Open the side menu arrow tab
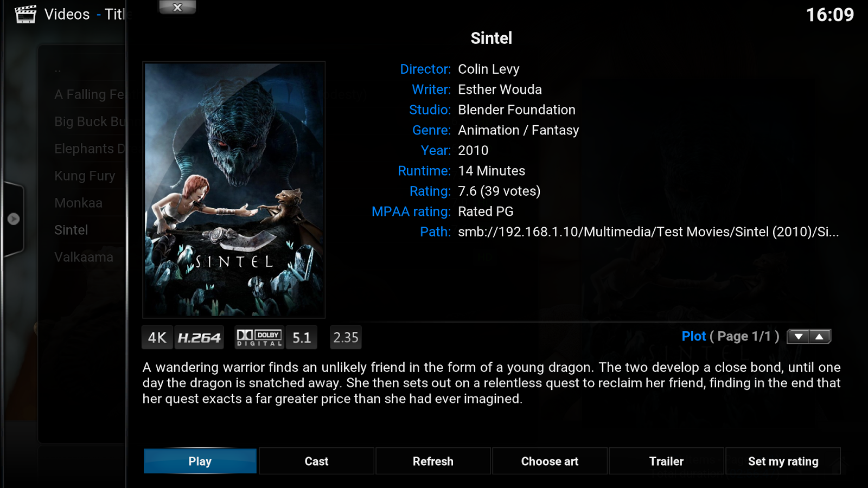The height and width of the screenshot is (488, 868). point(13,219)
